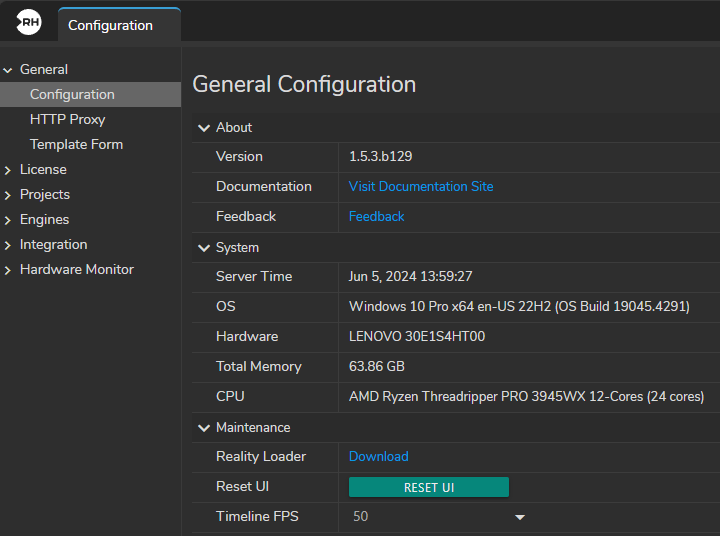Expand the Engines tree section
The height and width of the screenshot is (536, 720).
(x=8, y=220)
